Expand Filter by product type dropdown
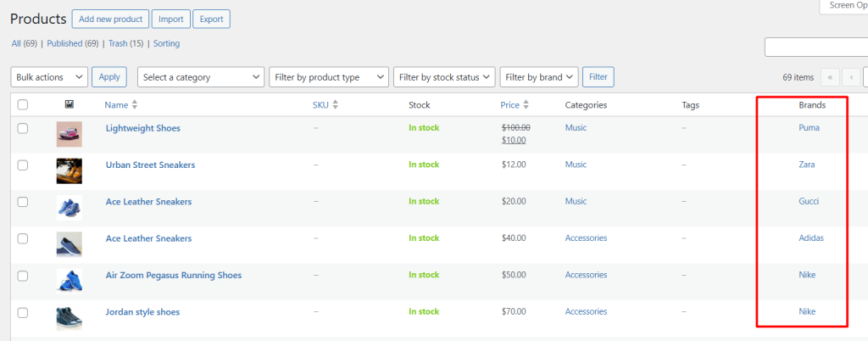The width and height of the screenshot is (868, 341). coord(329,77)
